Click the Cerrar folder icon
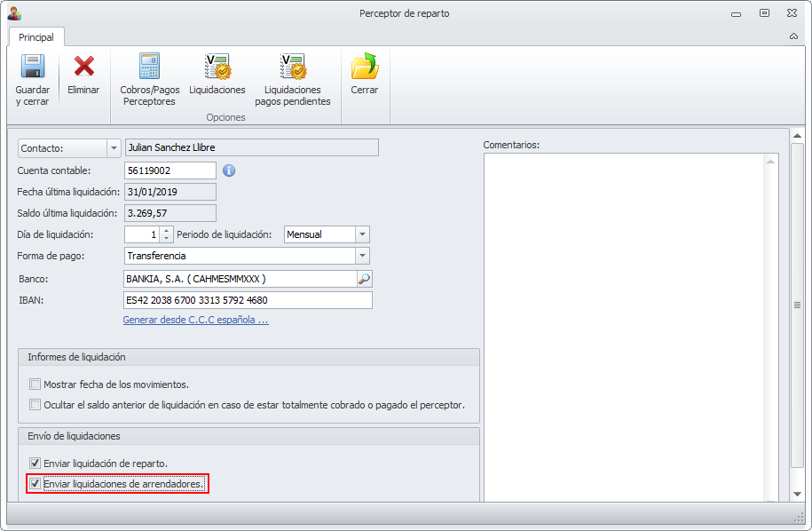The image size is (812, 531). pyautogui.click(x=365, y=66)
